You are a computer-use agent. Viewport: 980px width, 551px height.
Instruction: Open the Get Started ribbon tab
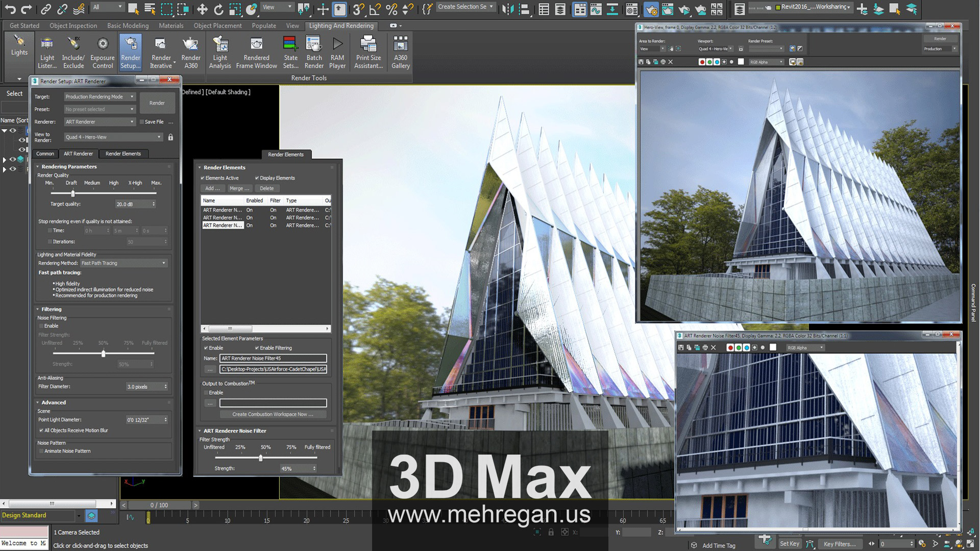click(24, 26)
